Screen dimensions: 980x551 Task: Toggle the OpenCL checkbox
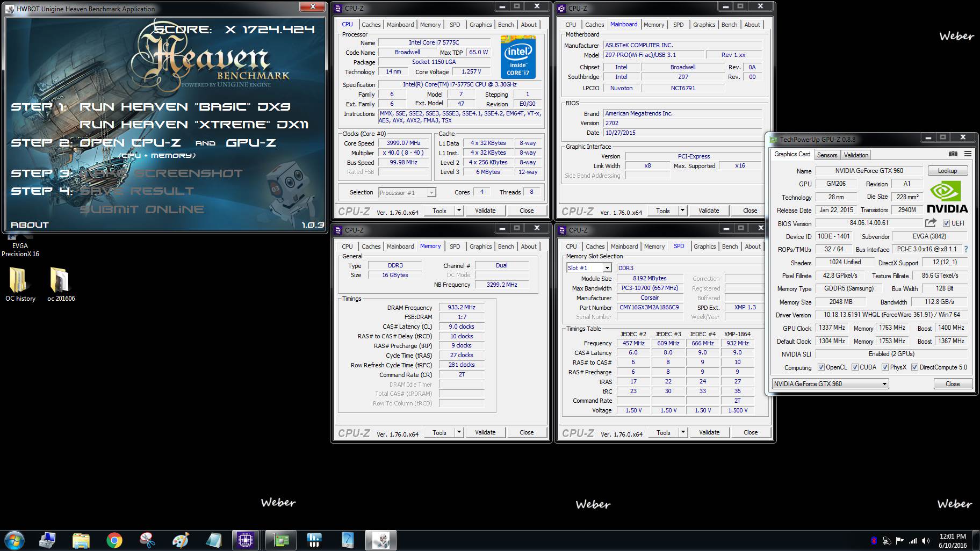[820, 367]
